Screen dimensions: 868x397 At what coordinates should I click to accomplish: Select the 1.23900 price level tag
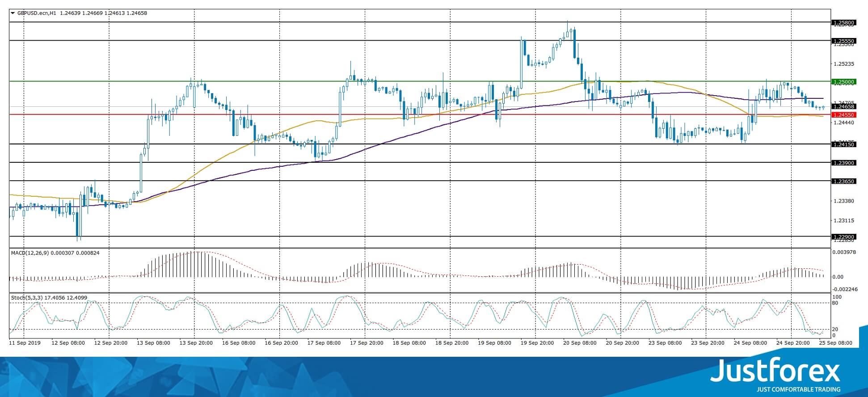pos(843,163)
